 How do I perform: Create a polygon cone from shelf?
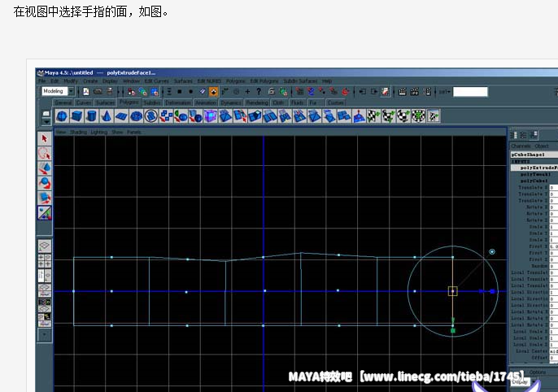coord(107,116)
